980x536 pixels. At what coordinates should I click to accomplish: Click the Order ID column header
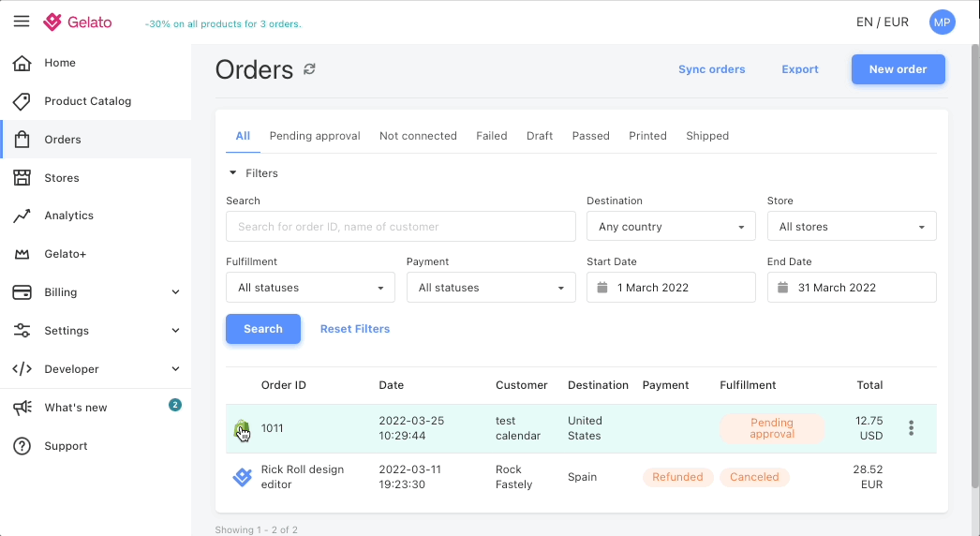[x=284, y=385]
